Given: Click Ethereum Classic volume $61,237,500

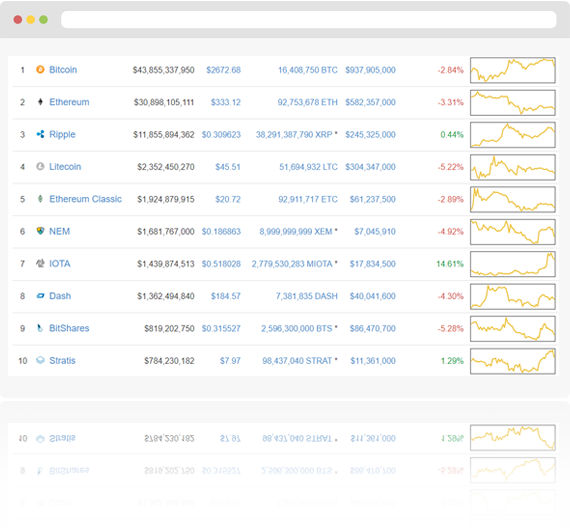Looking at the screenshot, I should click(x=373, y=200).
